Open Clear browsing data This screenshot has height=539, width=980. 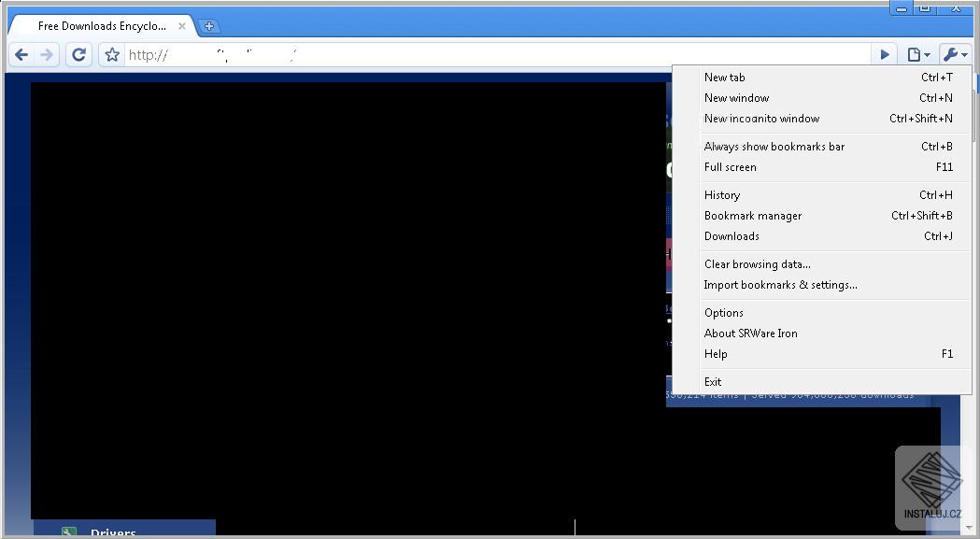757,264
